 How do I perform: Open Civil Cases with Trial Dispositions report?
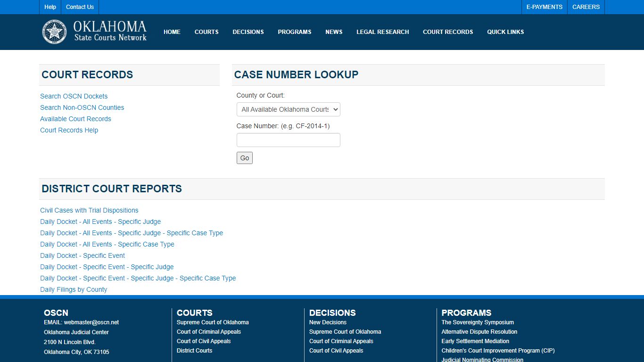pyautogui.click(x=89, y=210)
